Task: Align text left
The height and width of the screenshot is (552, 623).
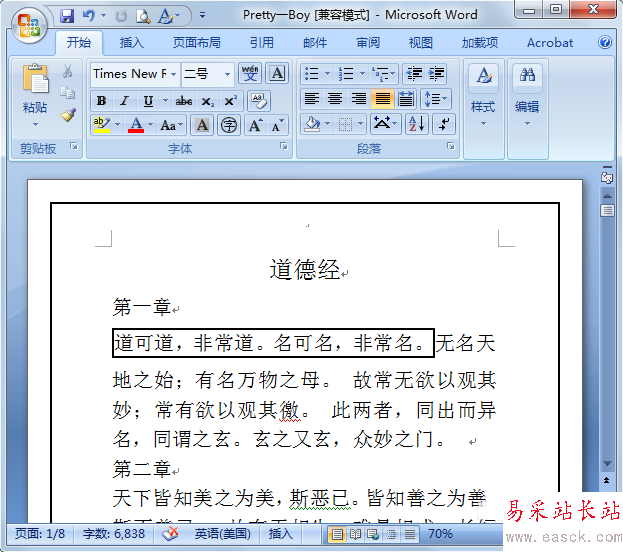Action: tap(312, 99)
